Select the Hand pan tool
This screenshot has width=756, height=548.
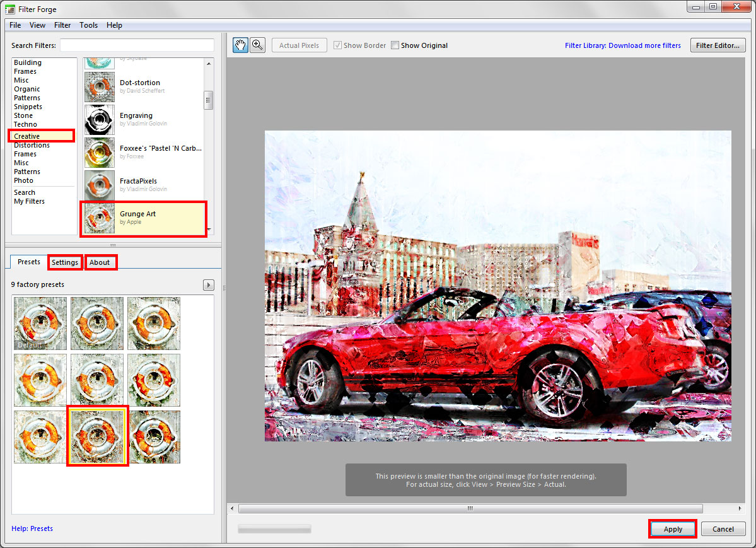[240, 45]
